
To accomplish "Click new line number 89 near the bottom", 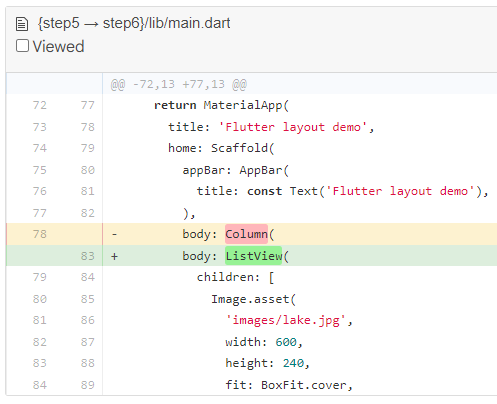I will coord(88,385).
